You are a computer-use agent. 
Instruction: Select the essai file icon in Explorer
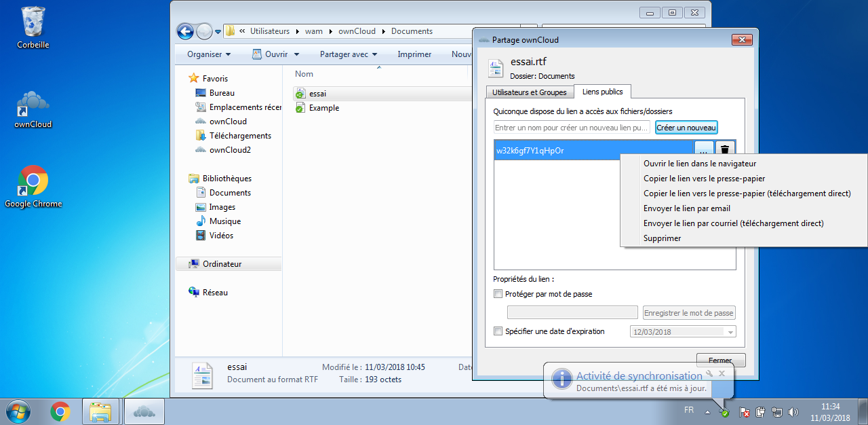tap(300, 94)
